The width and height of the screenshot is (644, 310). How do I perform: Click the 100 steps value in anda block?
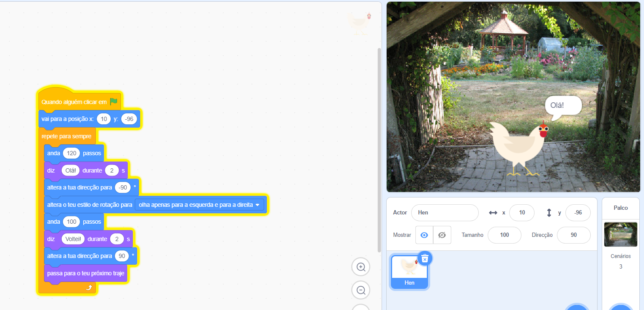[x=71, y=222]
